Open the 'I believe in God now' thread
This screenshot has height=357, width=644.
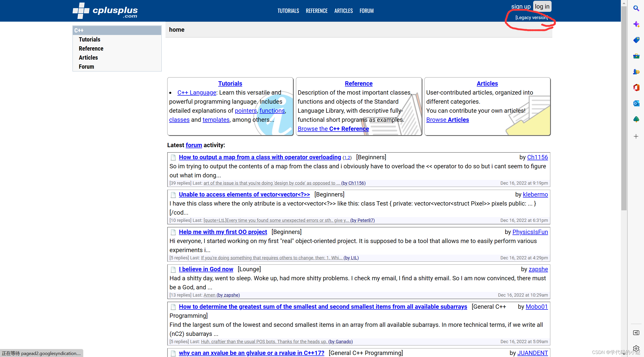tap(206, 269)
